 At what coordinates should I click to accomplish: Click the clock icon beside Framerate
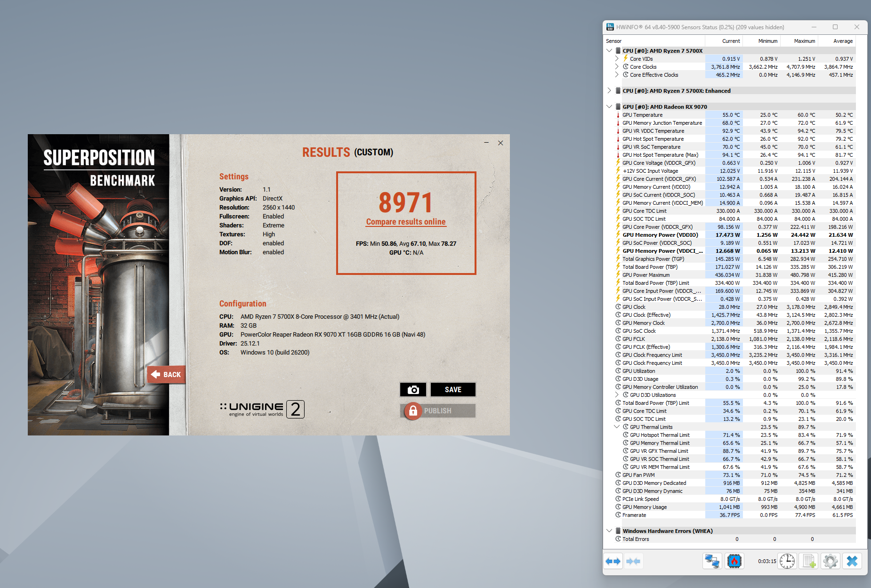coord(618,515)
